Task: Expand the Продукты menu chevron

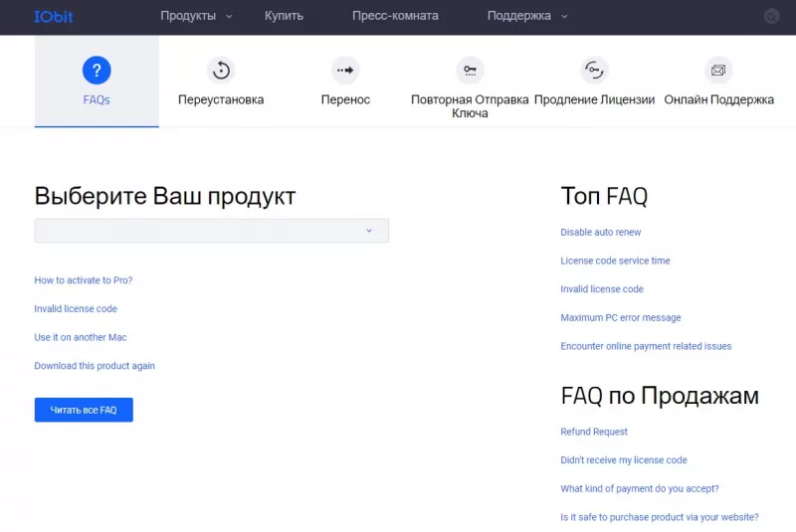Action: click(x=229, y=16)
